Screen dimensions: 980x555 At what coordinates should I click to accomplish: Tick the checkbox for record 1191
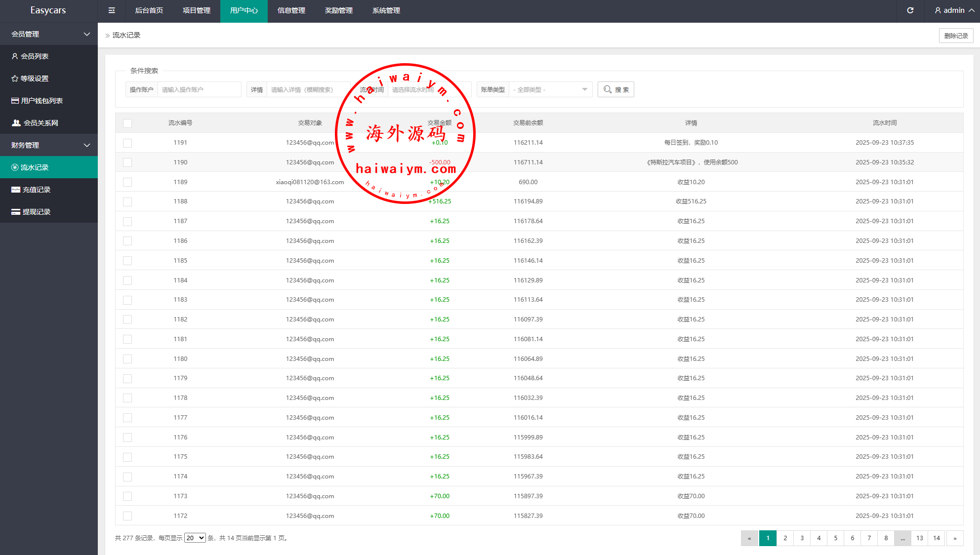[127, 143]
